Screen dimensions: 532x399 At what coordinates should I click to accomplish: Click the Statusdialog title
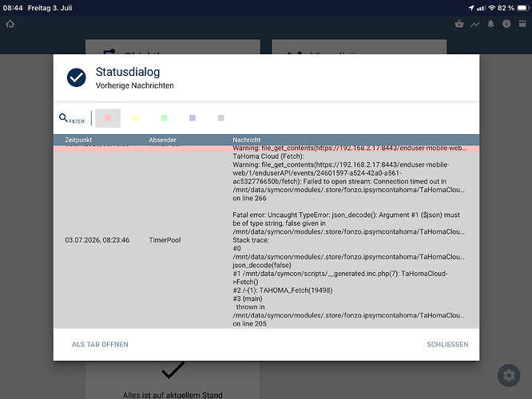pos(128,72)
